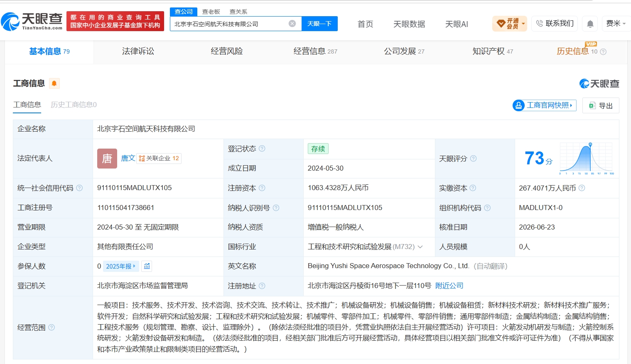631x364 pixels.
Task: Click help icon next to 注册地址
Action: [x=262, y=286]
